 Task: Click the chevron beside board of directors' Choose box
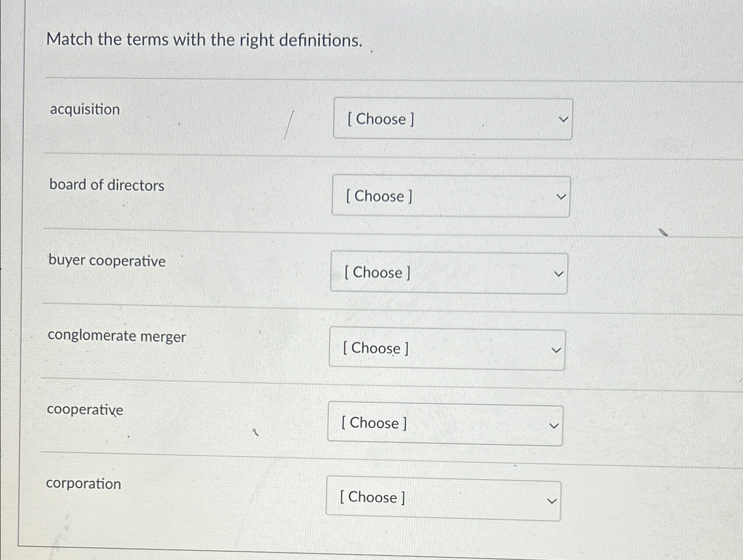click(x=561, y=196)
